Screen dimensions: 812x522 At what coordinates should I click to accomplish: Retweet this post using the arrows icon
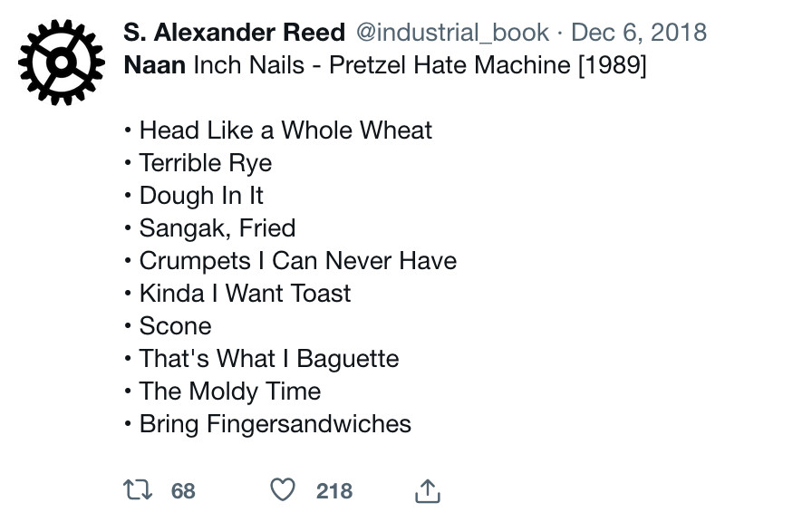click(138, 490)
